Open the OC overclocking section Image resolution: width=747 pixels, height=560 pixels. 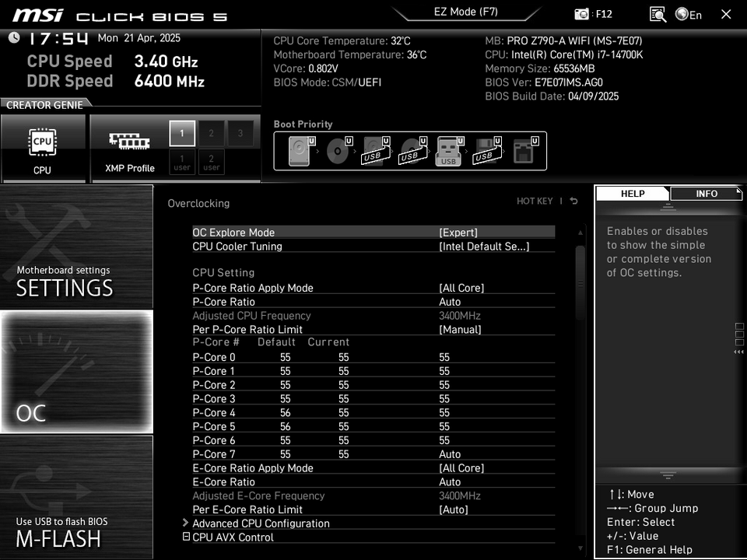pyautogui.click(x=77, y=372)
